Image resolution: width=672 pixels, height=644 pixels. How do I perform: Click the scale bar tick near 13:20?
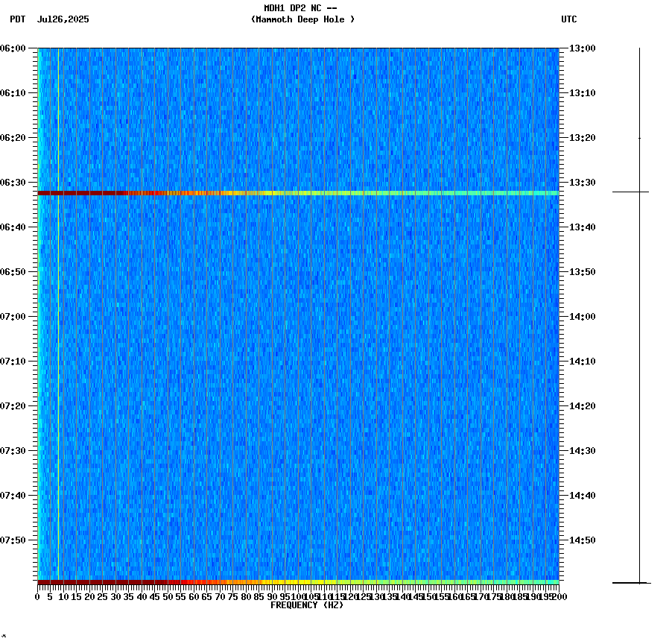[639, 138]
